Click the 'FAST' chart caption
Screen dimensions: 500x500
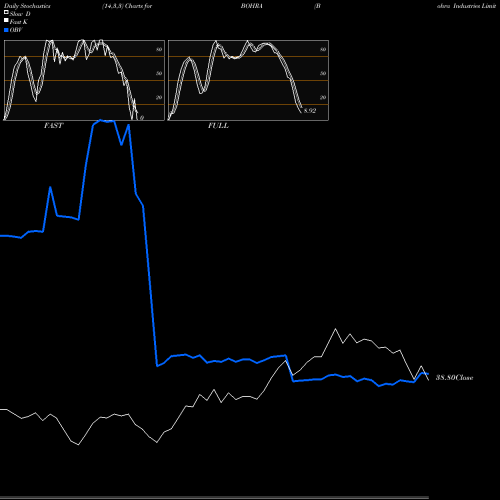click(53, 126)
